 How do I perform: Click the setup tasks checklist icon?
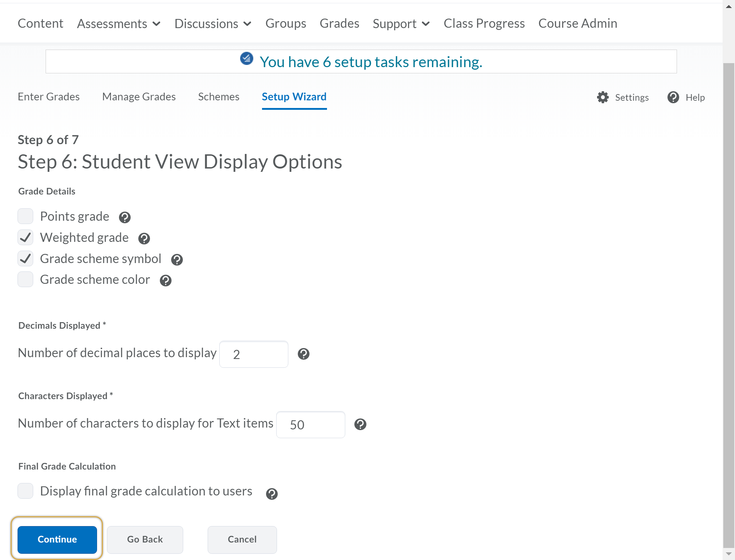(247, 58)
